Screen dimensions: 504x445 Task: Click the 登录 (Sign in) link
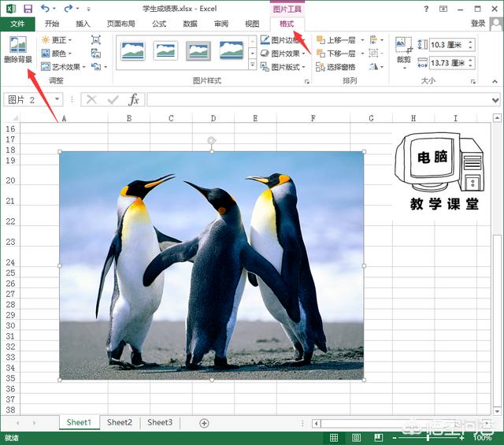point(478,24)
